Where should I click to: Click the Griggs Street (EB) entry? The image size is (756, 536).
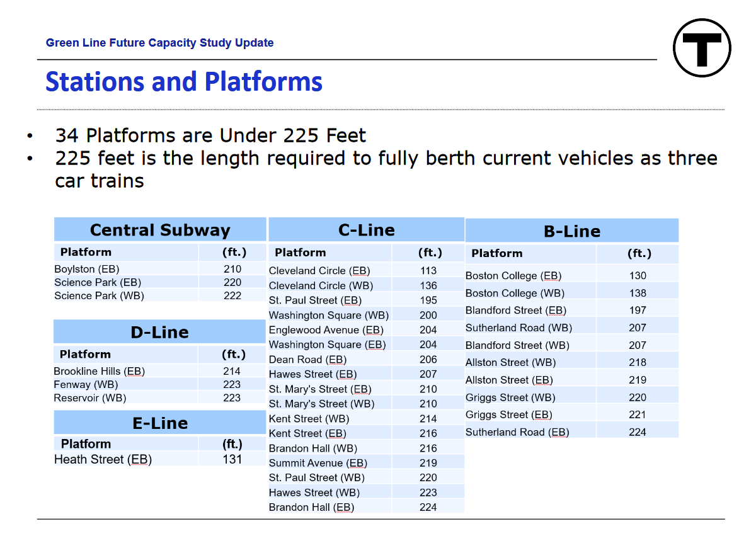click(x=508, y=414)
